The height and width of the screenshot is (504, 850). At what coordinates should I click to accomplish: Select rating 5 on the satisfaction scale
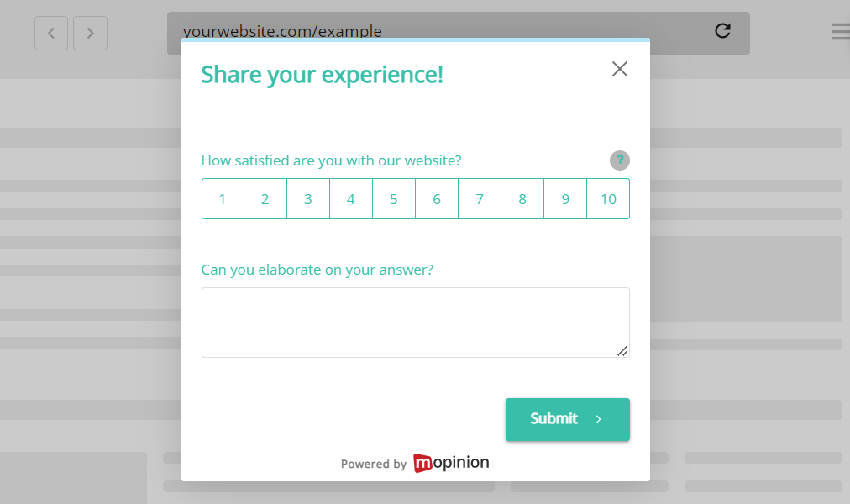tap(394, 198)
